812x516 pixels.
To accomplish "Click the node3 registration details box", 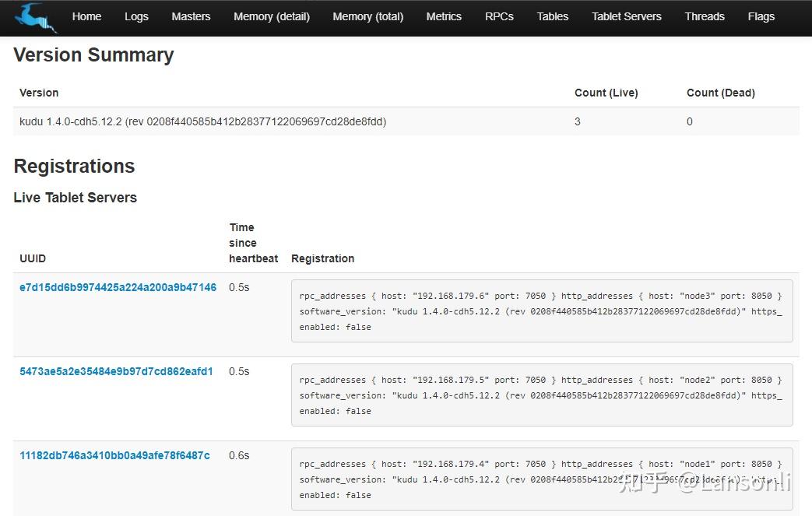I will coord(541,311).
